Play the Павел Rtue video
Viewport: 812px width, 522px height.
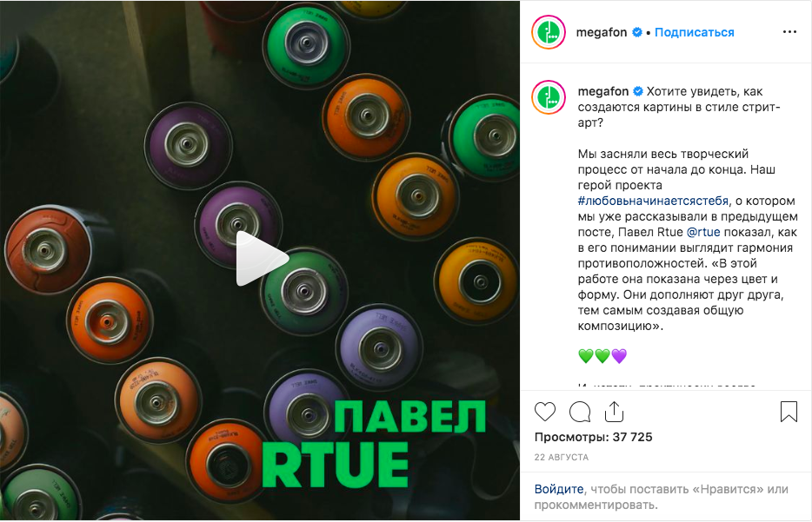point(262,258)
